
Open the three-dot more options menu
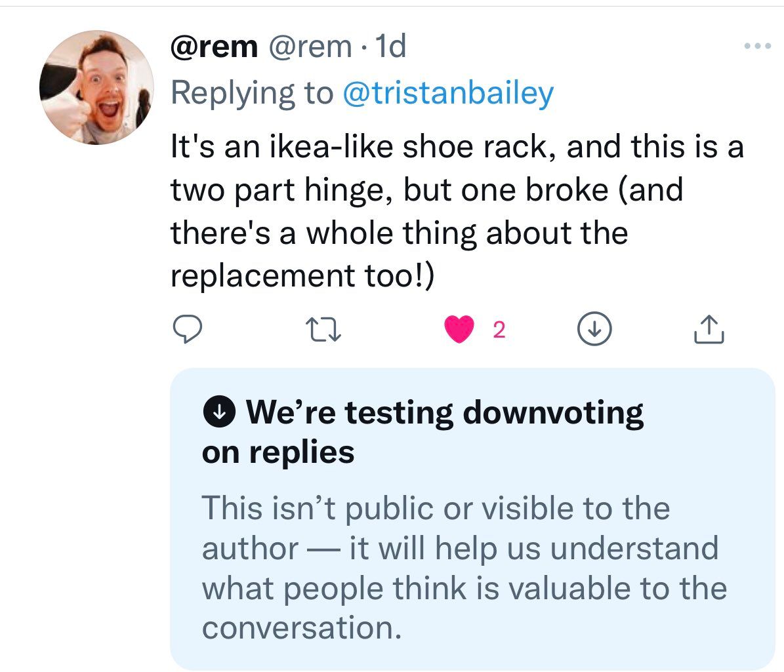(757, 47)
